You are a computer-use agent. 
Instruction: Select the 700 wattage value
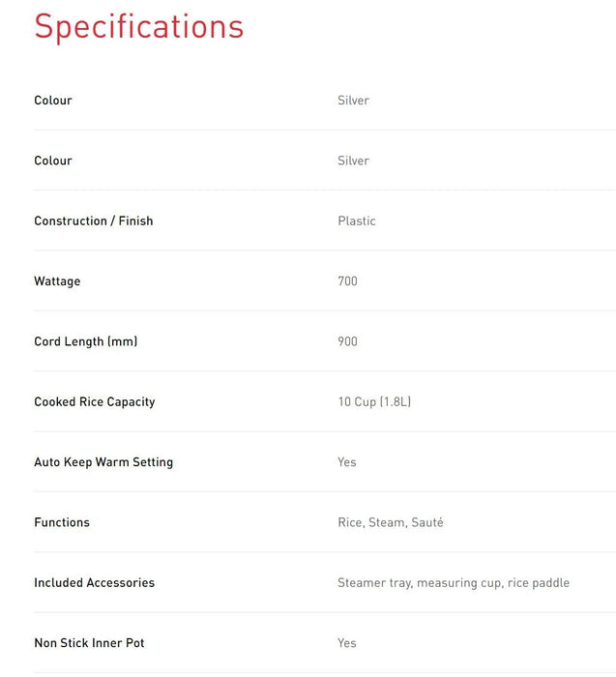[347, 281]
